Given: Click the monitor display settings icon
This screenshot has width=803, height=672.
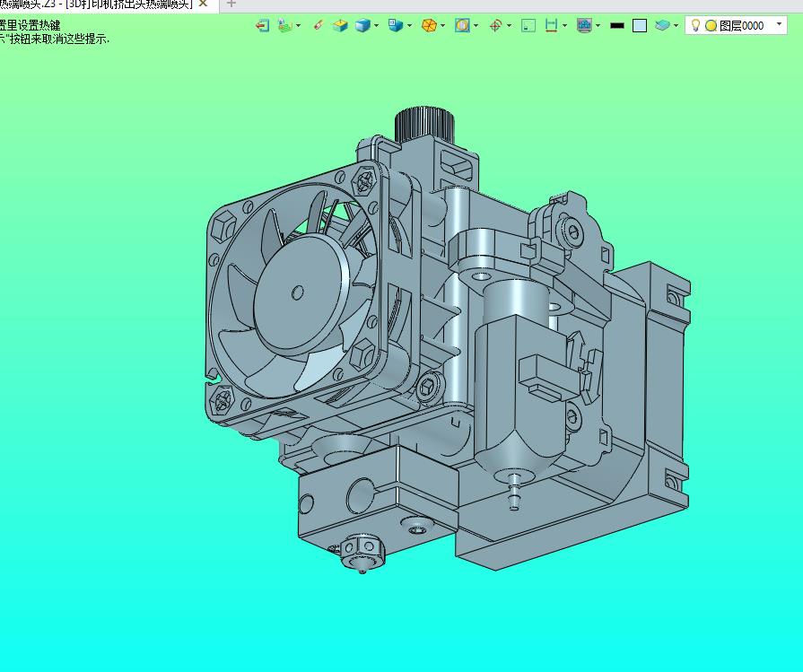Looking at the screenshot, I should (x=584, y=25).
